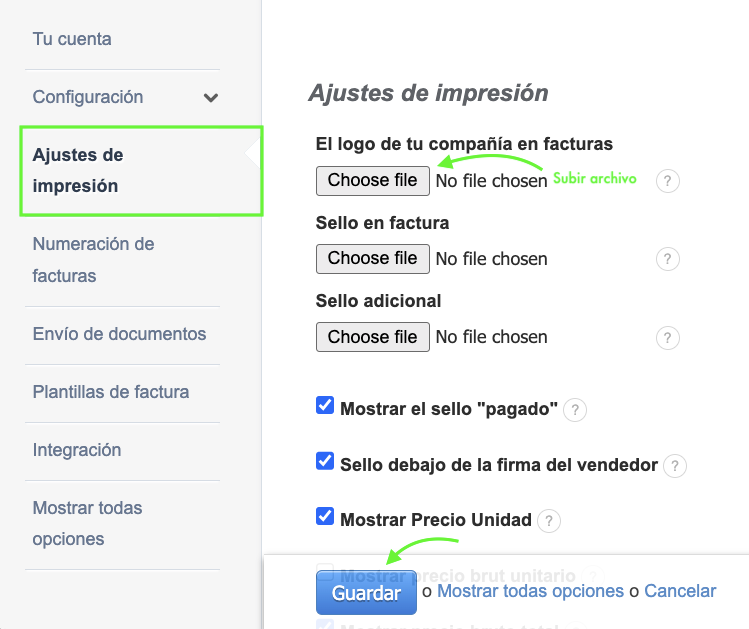
Task: Select Numeración de facturas menu item
Action: (x=93, y=259)
